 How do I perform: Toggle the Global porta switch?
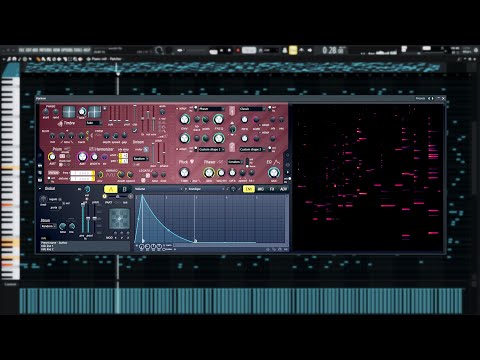coord(60,207)
